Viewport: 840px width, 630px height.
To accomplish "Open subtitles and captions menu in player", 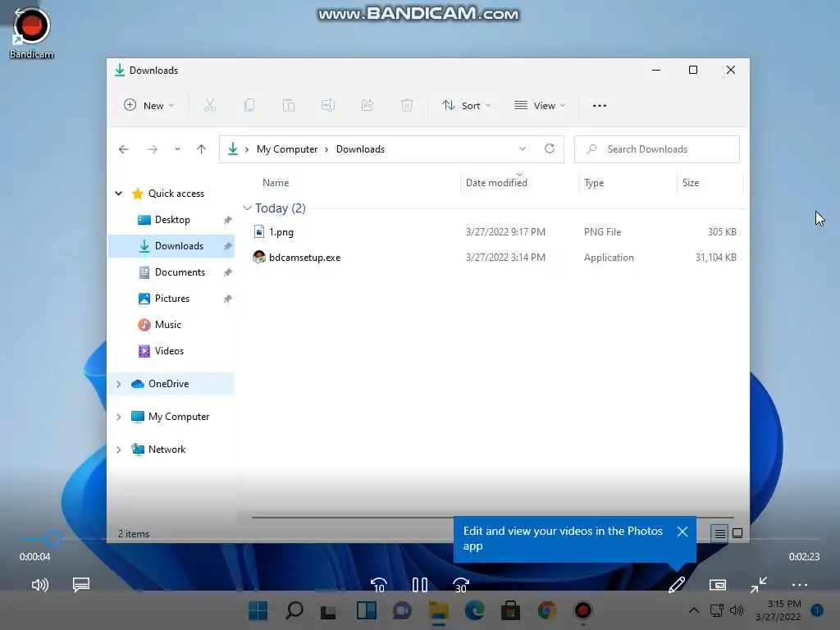I will click(81, 584).
